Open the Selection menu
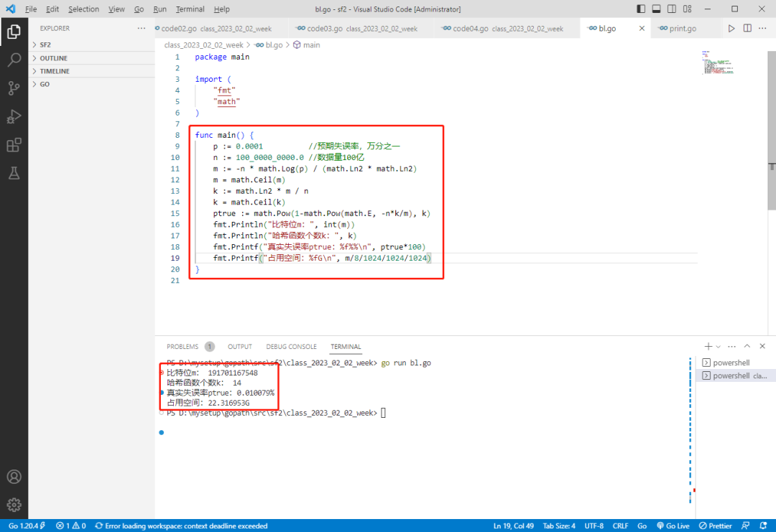This screenshot has width=776, height=532. [83, 9]
